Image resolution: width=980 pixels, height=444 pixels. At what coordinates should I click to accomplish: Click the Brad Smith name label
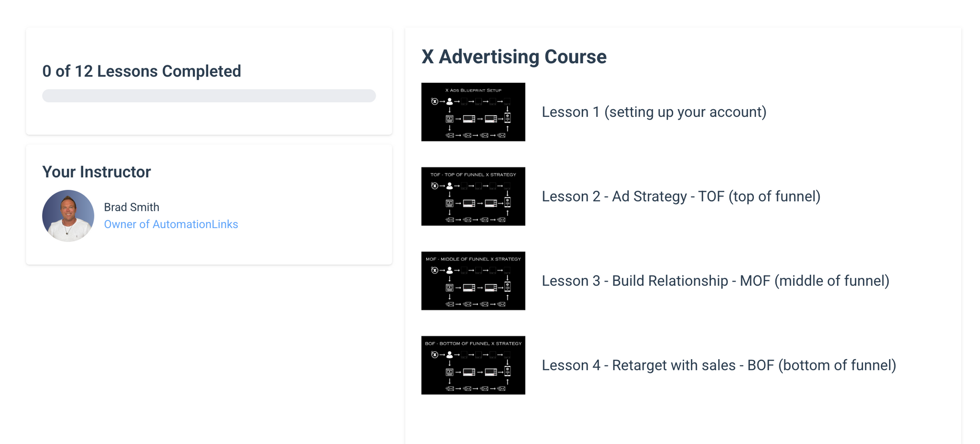131,207
